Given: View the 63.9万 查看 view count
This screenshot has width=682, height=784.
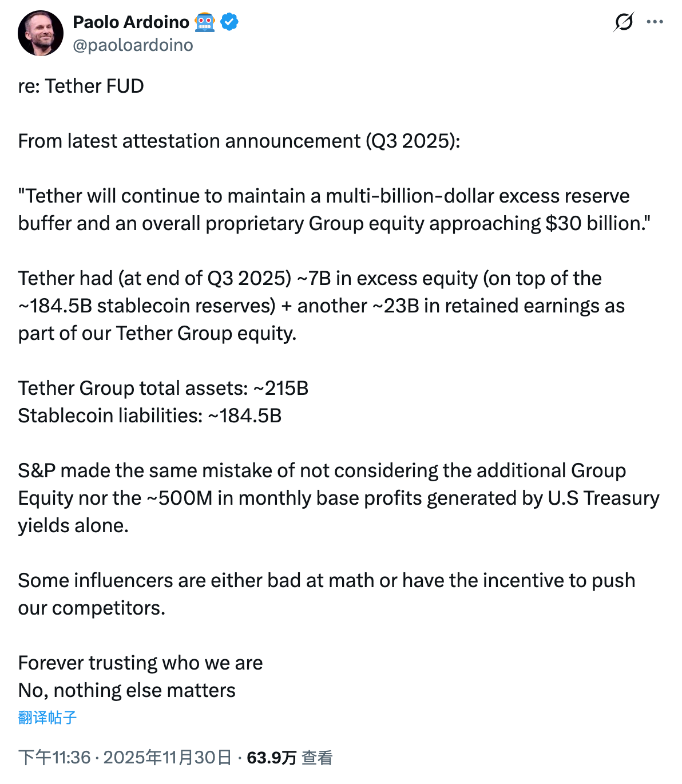Looking at the screenshot, I should (289, 757).
